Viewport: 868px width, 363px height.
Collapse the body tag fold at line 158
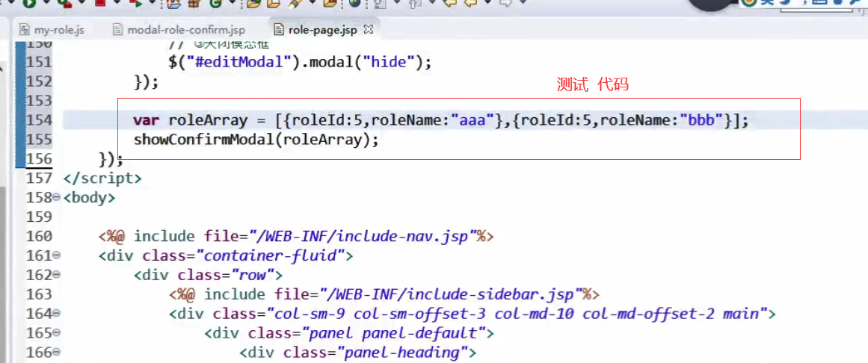pyautogui.click(x=57, y=197)
